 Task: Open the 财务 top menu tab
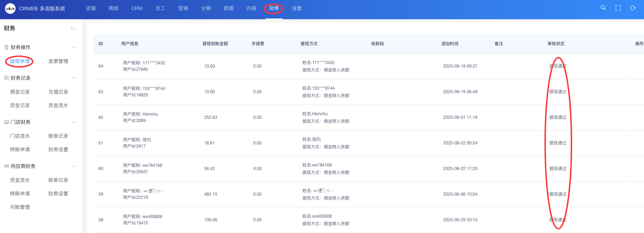pyautogui.click(x=274, y=9)
